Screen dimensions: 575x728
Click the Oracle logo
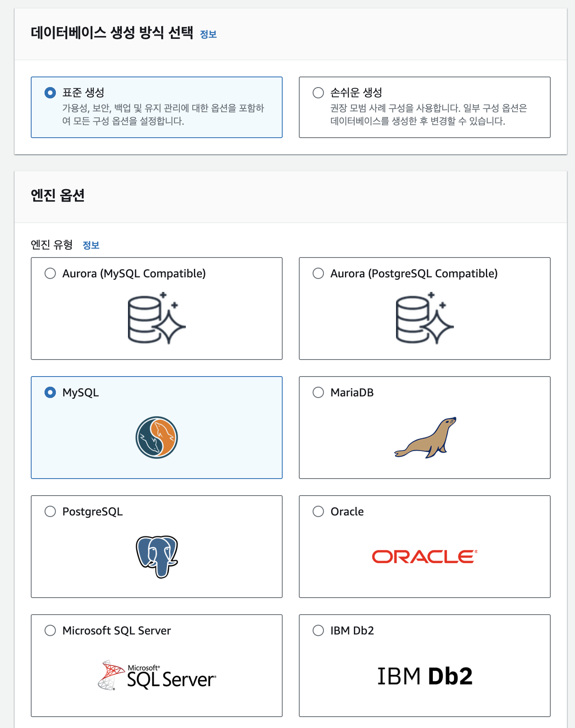coord(424,557)
